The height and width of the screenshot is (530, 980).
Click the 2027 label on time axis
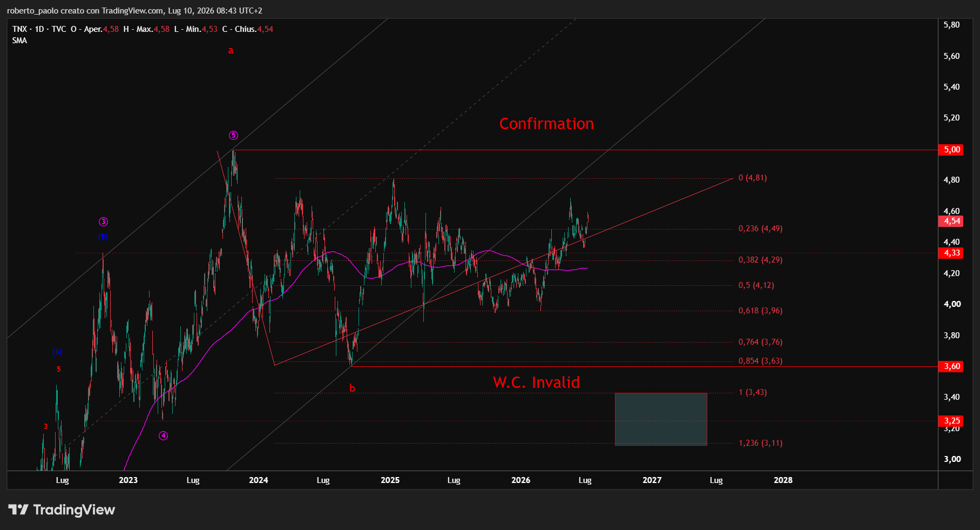[x=652, y=480]
